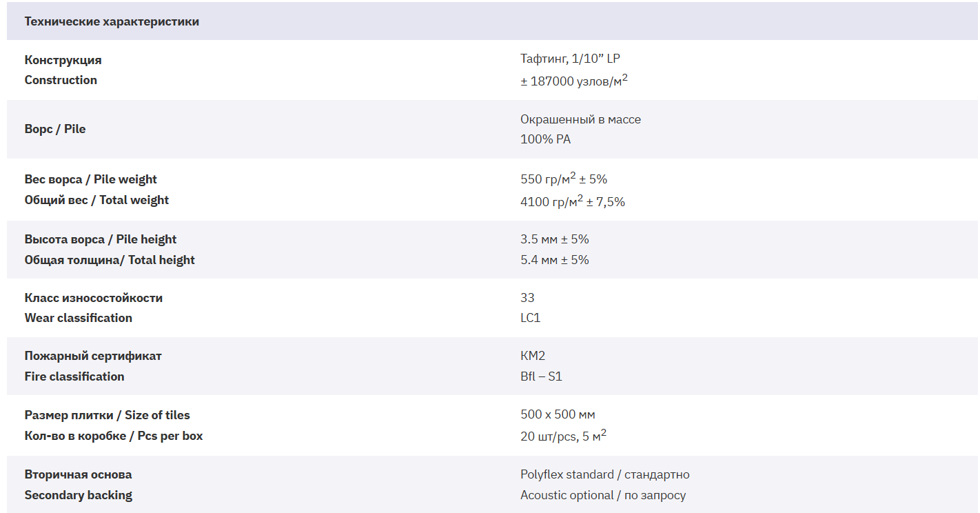Image resolution: width=980 pixels, height=513 pixels.
Task: Click the 'Bfl – S1' fire classification value
Action: (541, 376)
